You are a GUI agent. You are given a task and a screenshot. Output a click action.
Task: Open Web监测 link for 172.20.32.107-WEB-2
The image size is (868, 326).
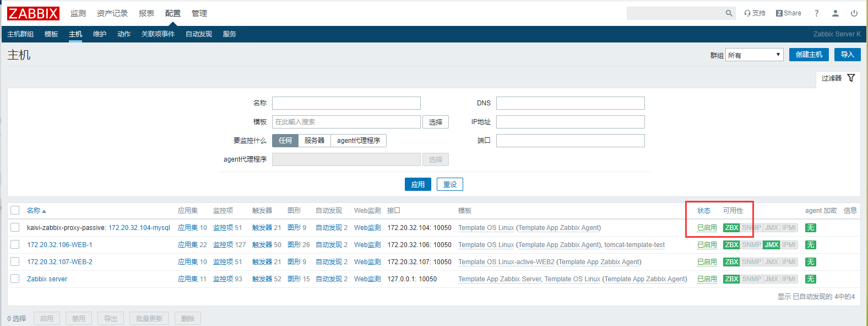(x=367, y=262)
